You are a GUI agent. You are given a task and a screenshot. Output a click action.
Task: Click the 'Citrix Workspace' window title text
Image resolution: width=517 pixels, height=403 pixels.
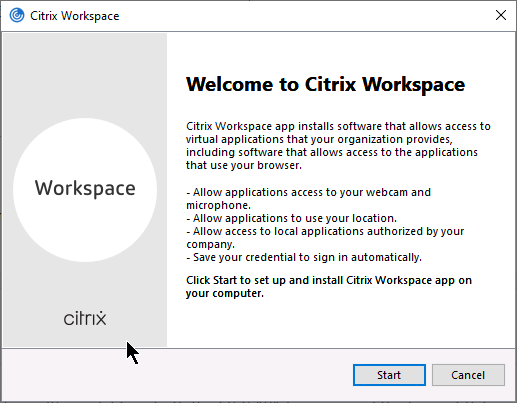[75, 16]
